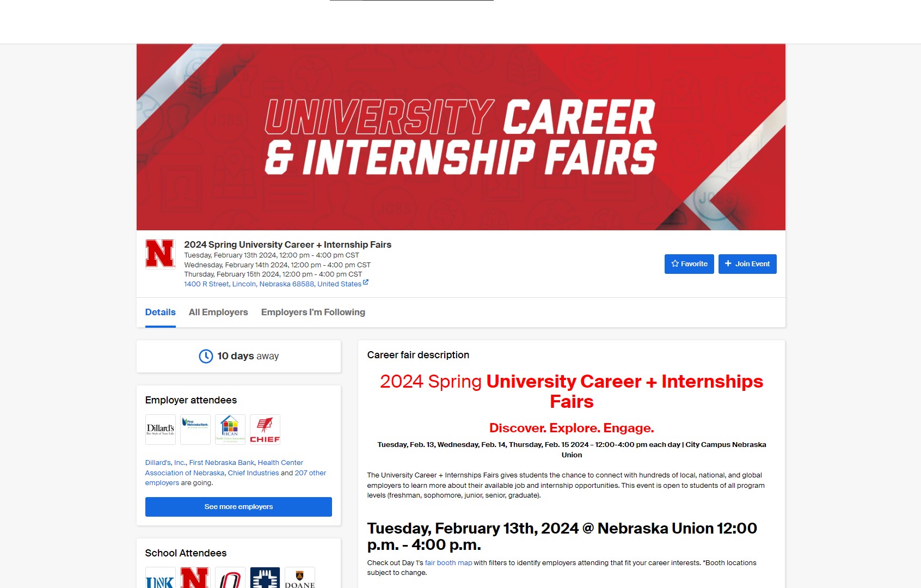Viewport: 921px width, 588px height.
Task: Click the UNK school logo
Action: click(x=161, y=579)
